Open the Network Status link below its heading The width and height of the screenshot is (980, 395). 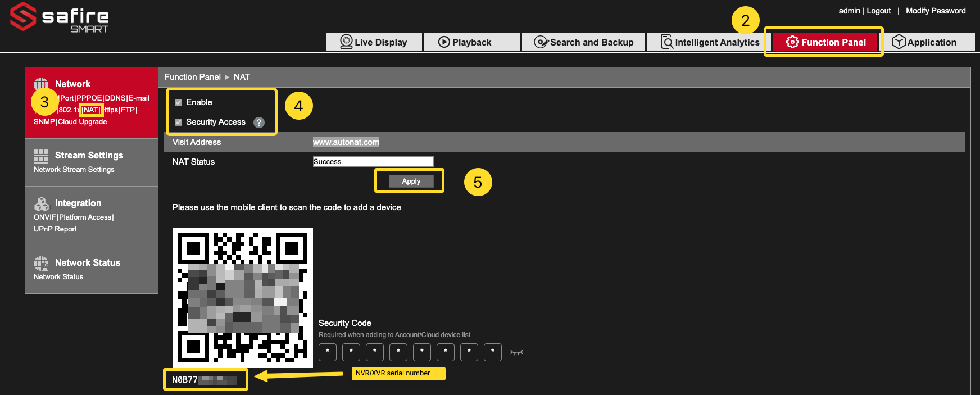pos(58,277)
